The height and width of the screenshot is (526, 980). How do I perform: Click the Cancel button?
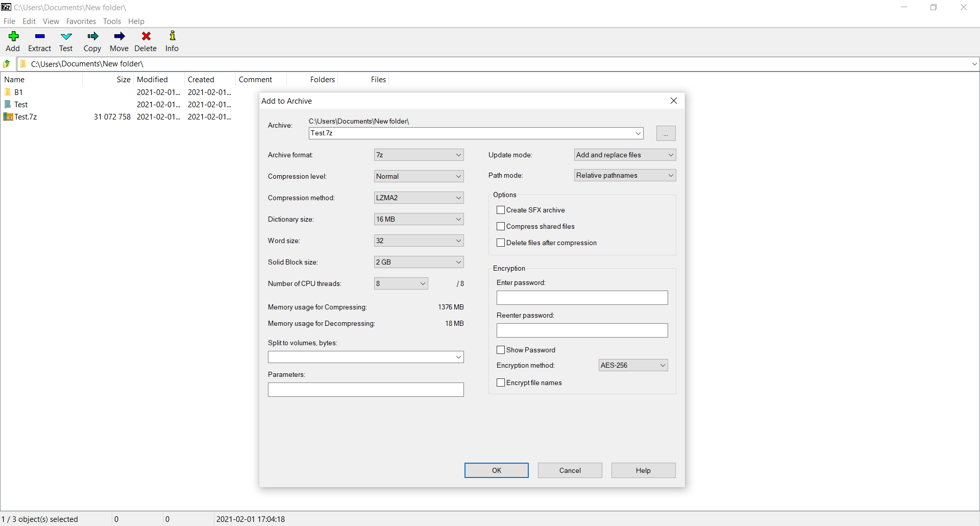(x=570, y=470)
